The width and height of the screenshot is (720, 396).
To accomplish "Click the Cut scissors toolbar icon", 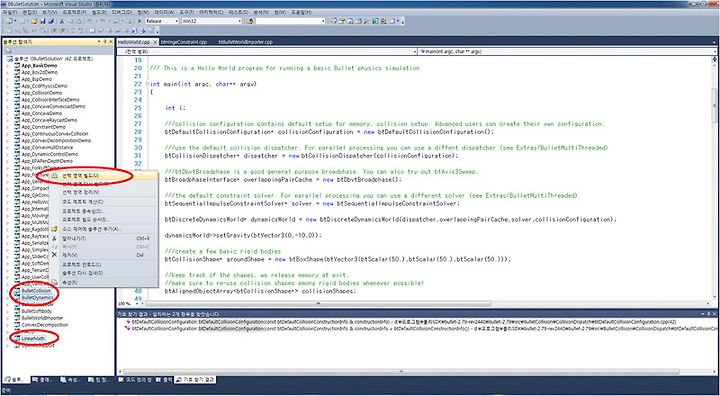I will tap(62, 21).
